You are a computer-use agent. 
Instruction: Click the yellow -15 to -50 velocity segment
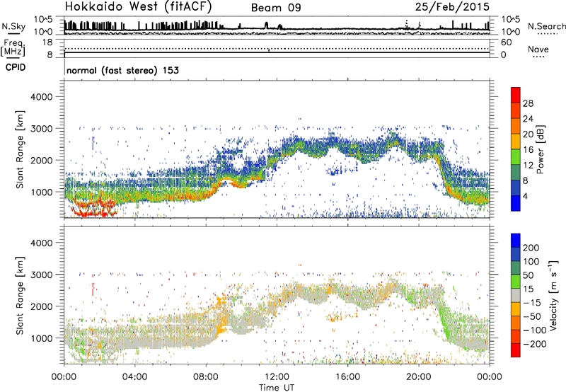point(516,309)
